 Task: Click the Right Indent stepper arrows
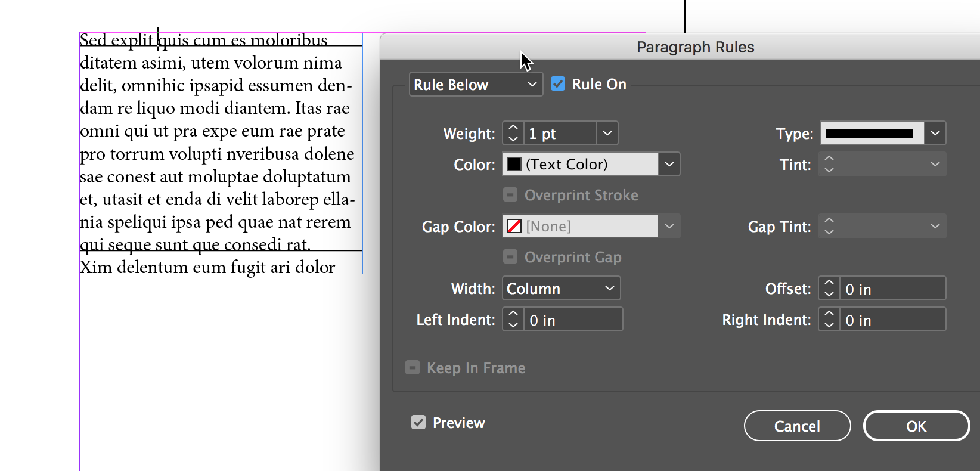(x=829, y=320)
